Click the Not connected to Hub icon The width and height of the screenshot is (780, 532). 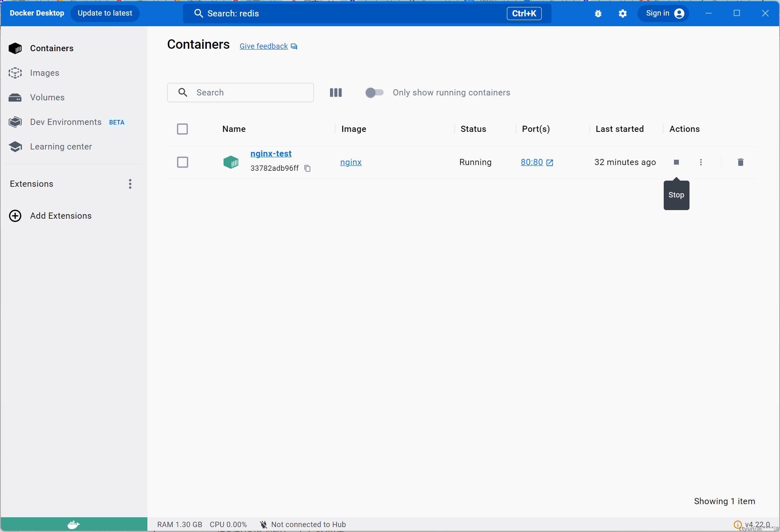click(x=264, y=524)
